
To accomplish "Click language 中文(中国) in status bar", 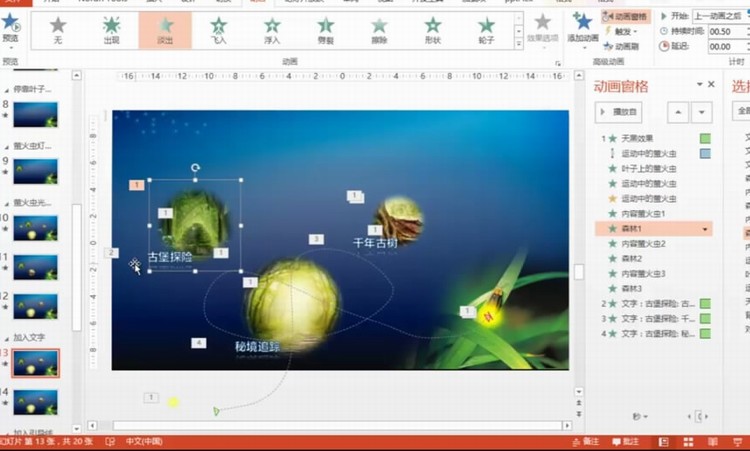I will pos(144,441).
